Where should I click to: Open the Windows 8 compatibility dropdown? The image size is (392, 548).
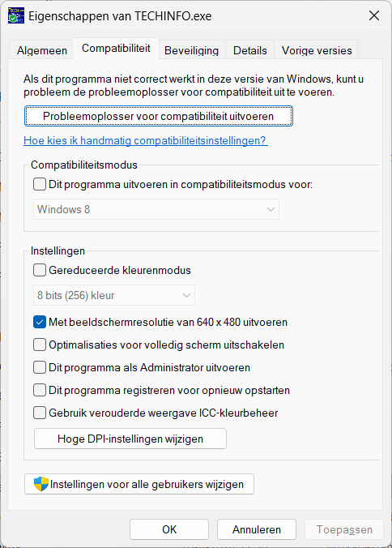156,209
